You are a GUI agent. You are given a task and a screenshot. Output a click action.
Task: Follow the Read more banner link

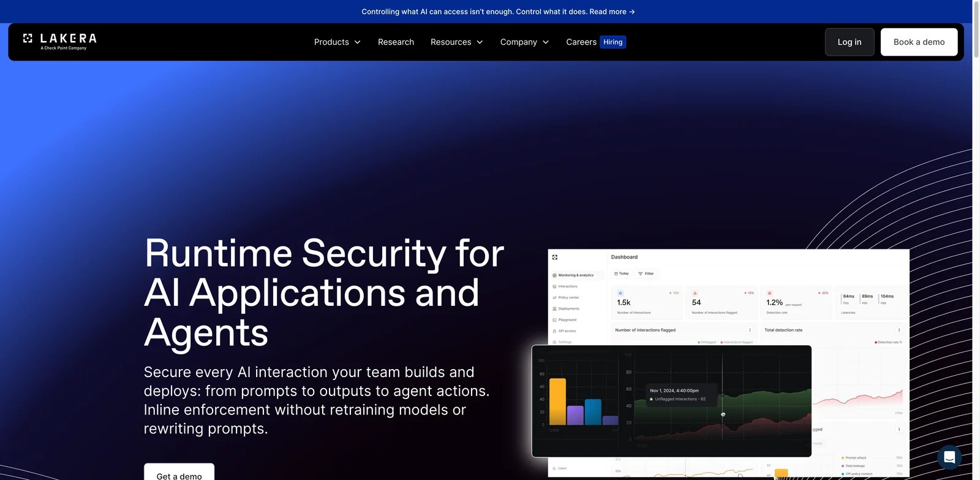click(x=612, y=12)
